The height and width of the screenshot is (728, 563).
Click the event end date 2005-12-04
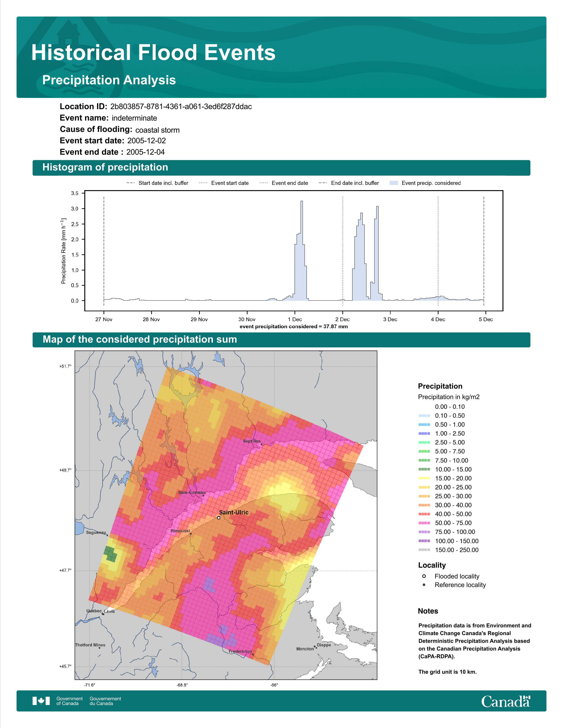(x=145, y=152)
